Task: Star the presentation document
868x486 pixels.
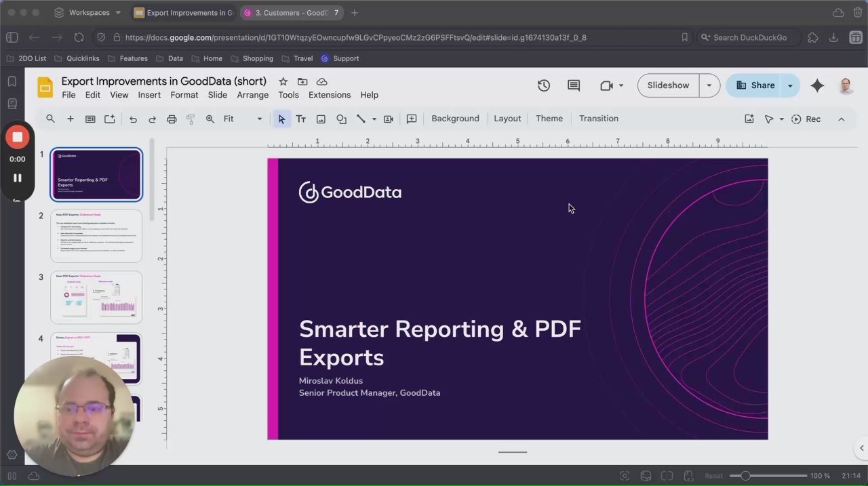Action: 283,81
